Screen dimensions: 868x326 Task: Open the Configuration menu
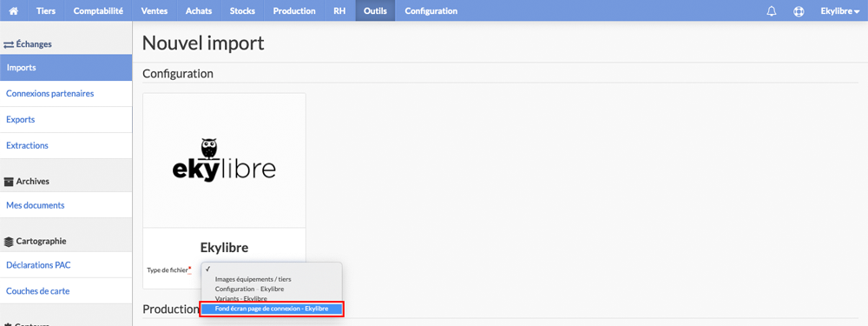click(x=431, y=10)
